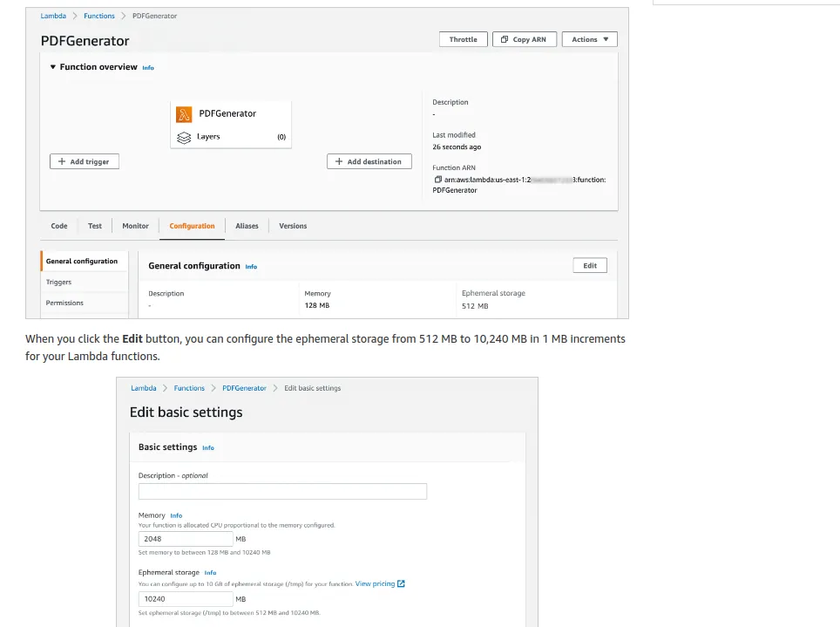Viewport: 840px width, 627px height.
Task: Click the Add destination button
Action: pyautogui.click(x=369, y=161)
